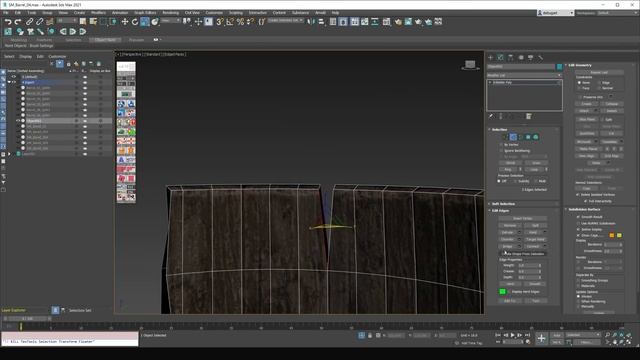Viewport: 640px width, 360px height.
Task: Click the Target Weld button
Action: [x=535, y=240]
